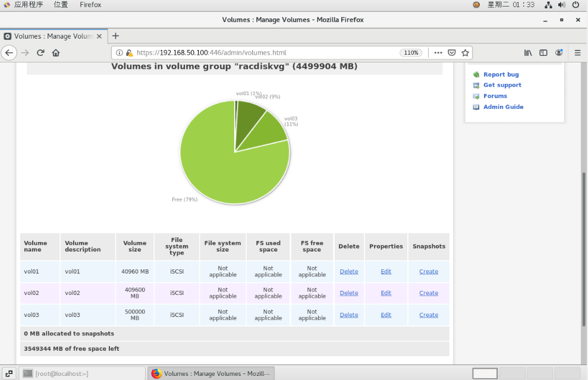This screenshot has height=380, width=588.
Task: Edit properties of vol02
Action: point(386,293)
